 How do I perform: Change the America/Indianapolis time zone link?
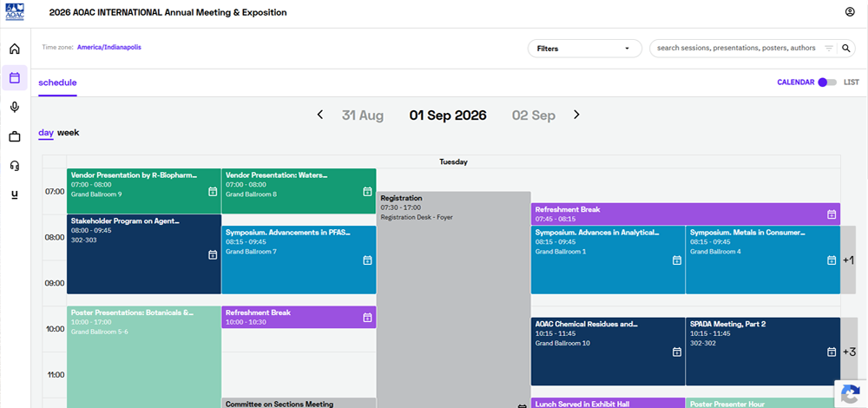click(x=109, y=48)
